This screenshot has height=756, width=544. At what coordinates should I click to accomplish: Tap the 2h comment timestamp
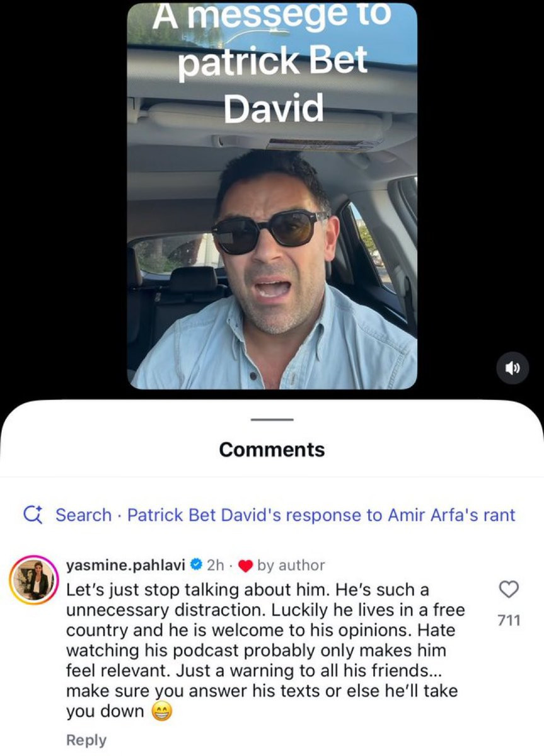215,565
